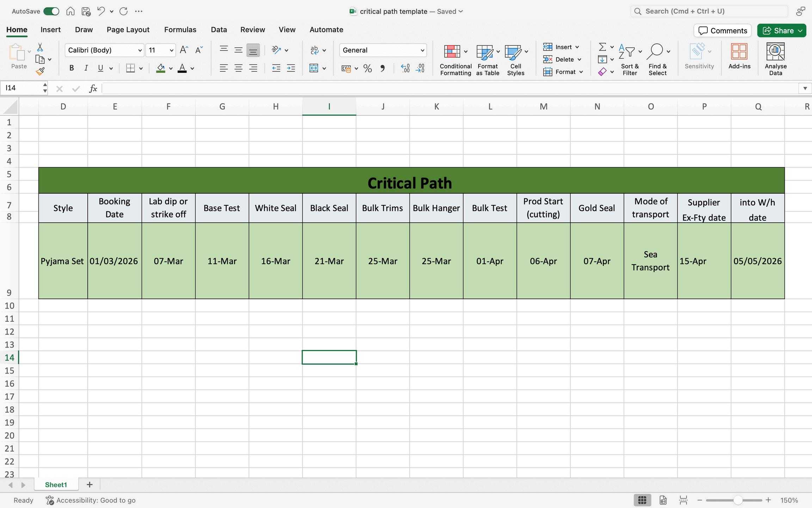The width and height of the screenshot is (812, 508).
Task: Switch to Page Layout view
Action: tap(663, 500)
